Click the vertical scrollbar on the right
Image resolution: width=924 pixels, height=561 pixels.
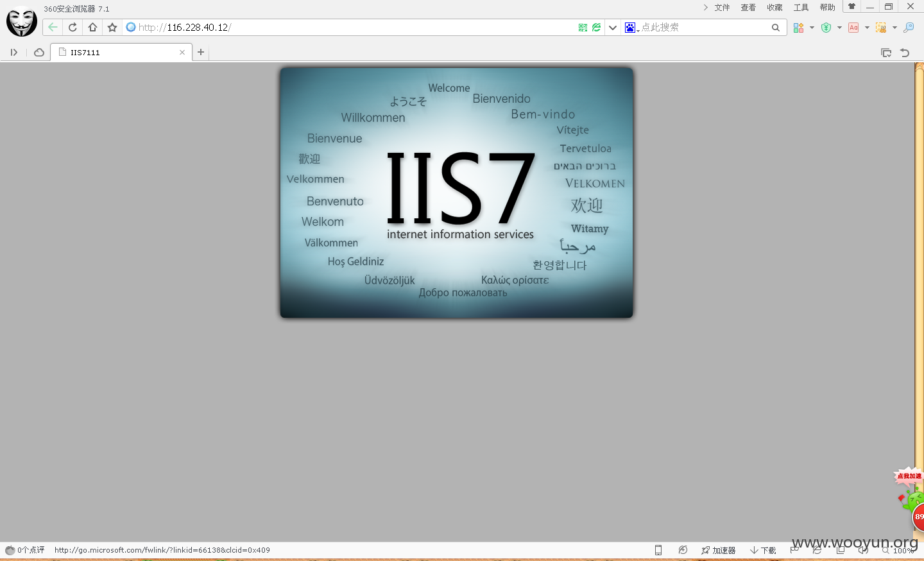pyautogui.click(x=919, y=302)
